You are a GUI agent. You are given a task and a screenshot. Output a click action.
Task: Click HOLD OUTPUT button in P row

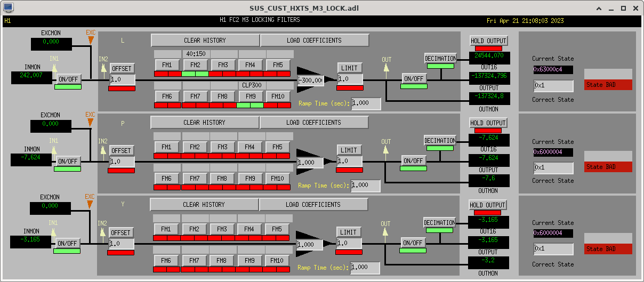[488, 123]
